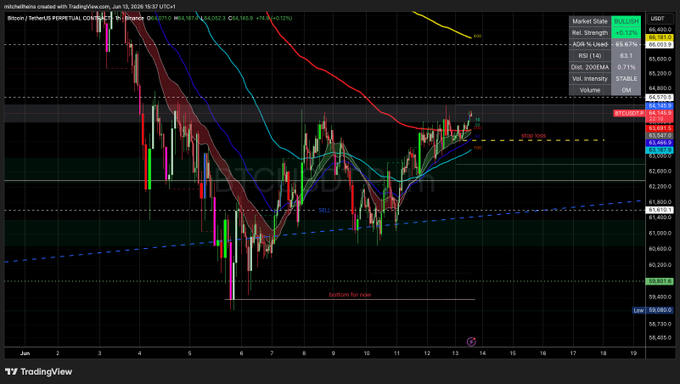The image size is (680, 384).
Task: Click the dark blue 63,466.9 price label
Action: (660, 143)
